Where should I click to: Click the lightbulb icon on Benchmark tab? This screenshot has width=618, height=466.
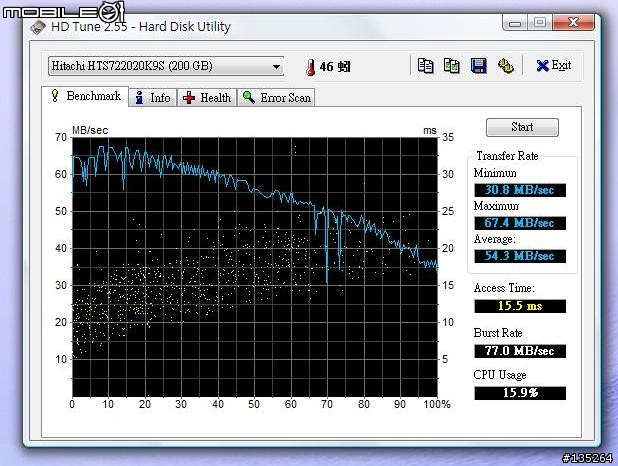(x=55, y=95)
